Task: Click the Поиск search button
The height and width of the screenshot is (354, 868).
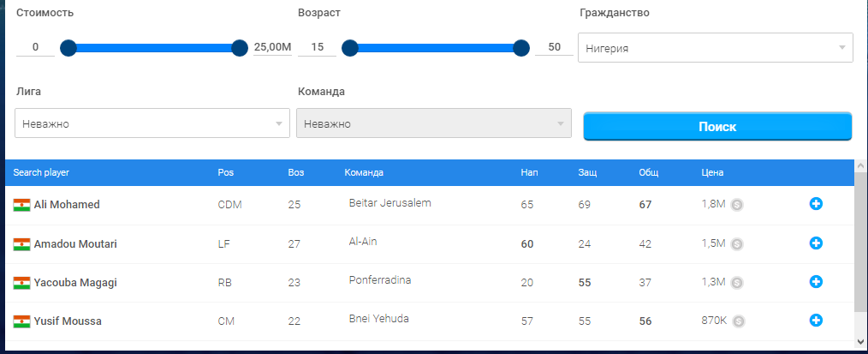Action: [717, 126]
